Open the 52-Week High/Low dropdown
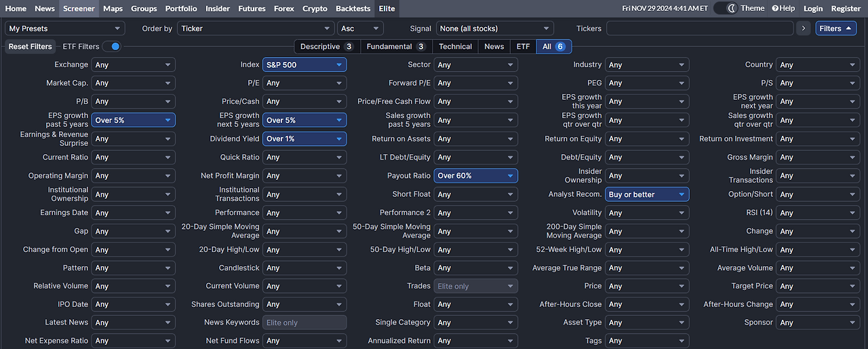This screenshot has height=349, width=868. click(x=647, y=249)
